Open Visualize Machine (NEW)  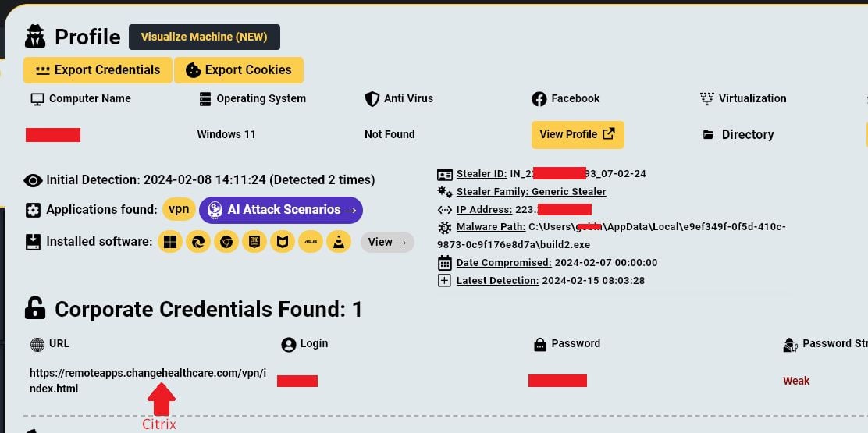point(204,37)
